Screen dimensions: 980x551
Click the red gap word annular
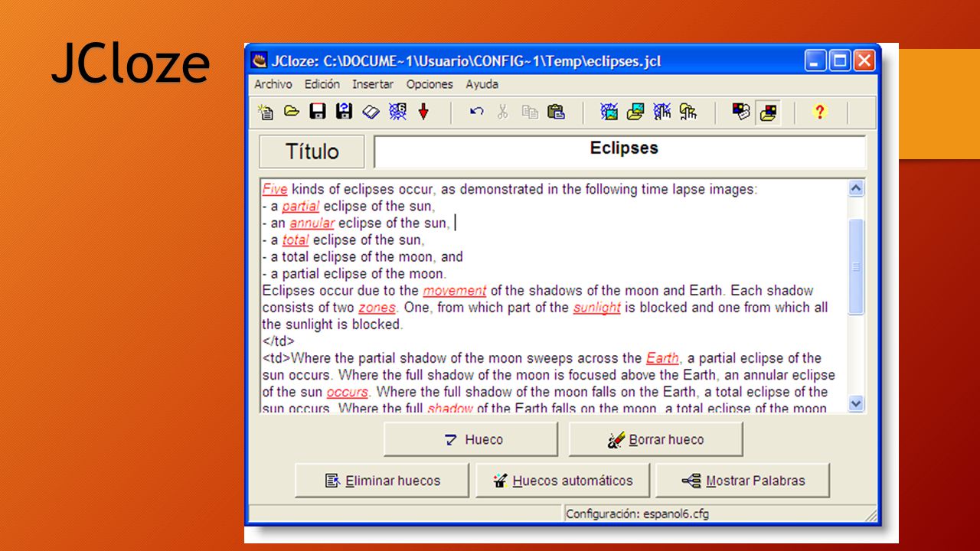[312, 223]
